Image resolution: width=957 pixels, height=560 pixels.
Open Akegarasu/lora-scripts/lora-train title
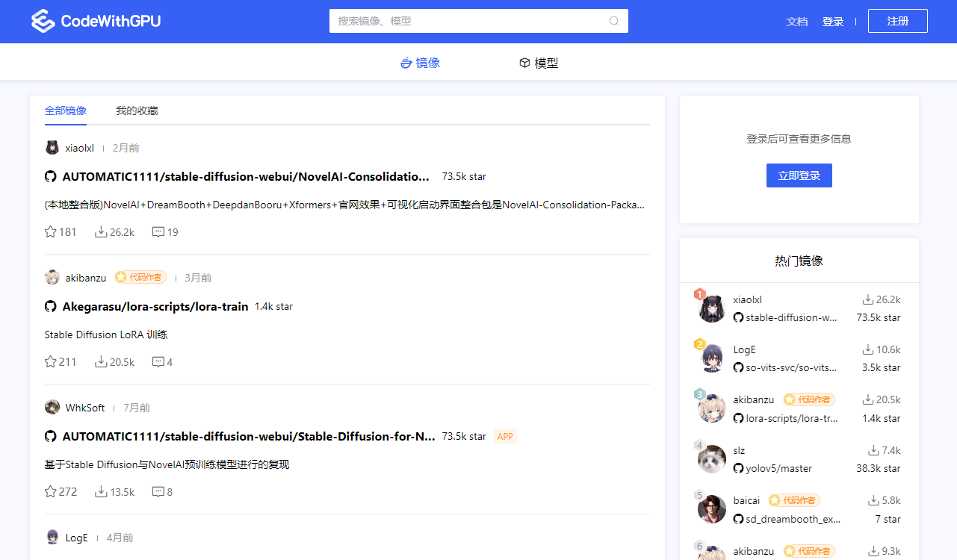click(155, 307)
